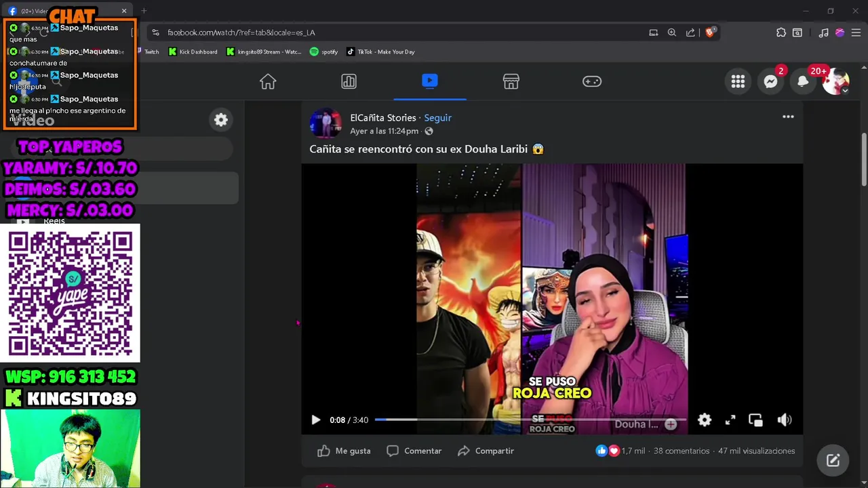Click the video time display 0:08 / 3:40

[349, 420]
